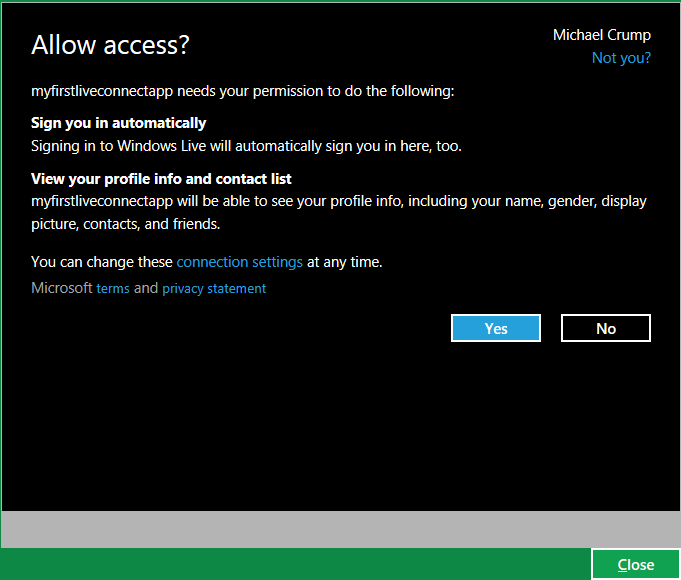Click the Yes button to allow access
Image resolution: width=681 pixels, height=580 pixels.
(x=496, y=328)
